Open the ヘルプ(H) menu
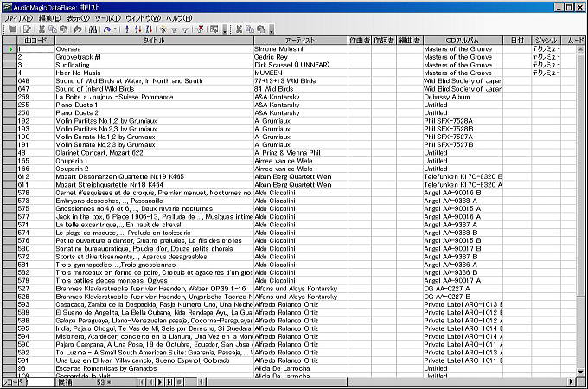 tap(179, 18)
